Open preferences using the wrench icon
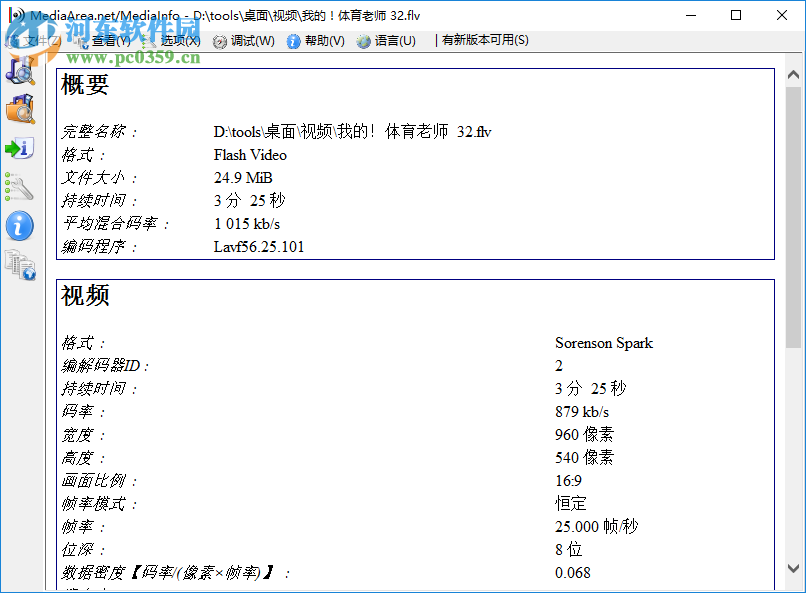This screenshot has width=806, height=593. click(x=22, y=187)
